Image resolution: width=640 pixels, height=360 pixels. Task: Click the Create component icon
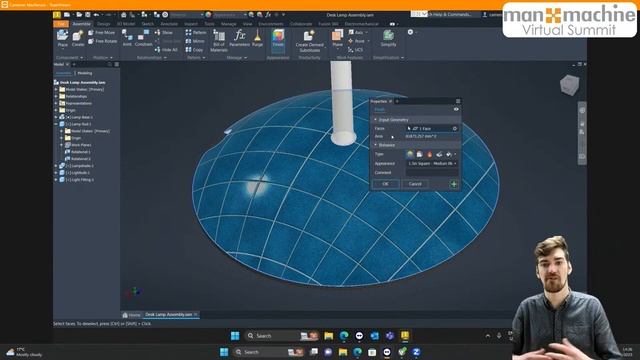(x=78, y=38)
